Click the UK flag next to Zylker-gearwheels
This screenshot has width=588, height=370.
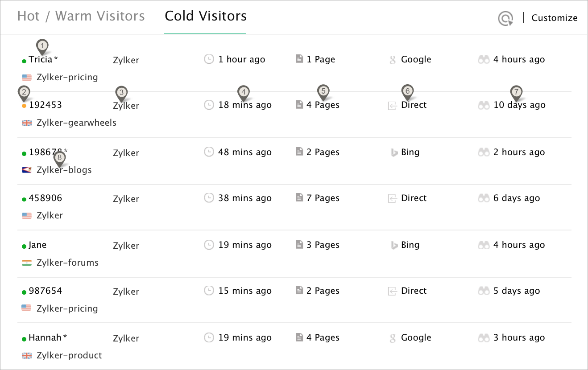(x=27, y=123)
